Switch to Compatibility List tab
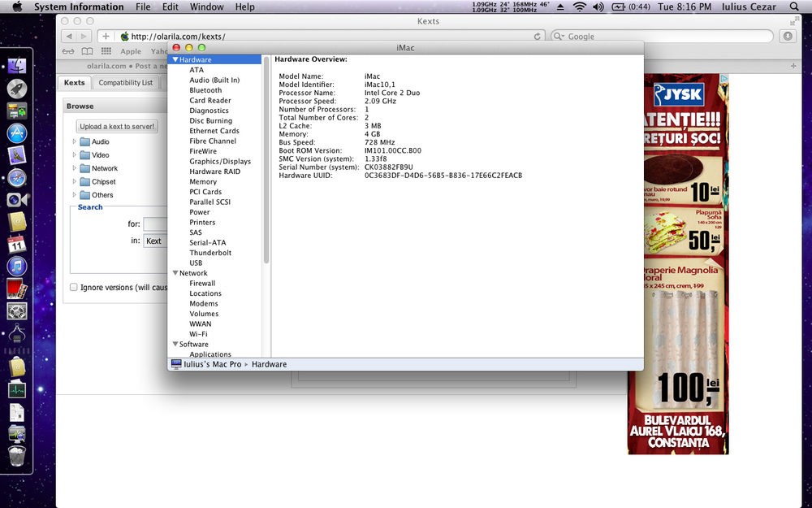This screenshot has height=508, width=812. click(x=125, y=83)
